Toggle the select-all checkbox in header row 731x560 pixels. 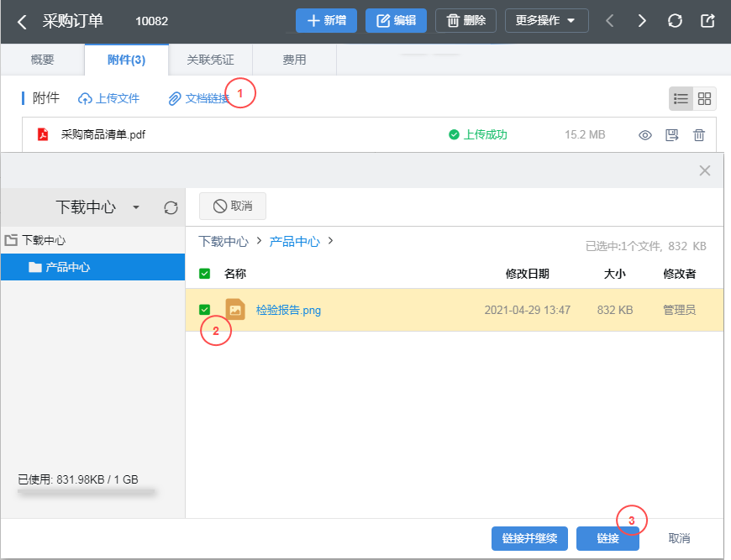[x=205, y=274]
